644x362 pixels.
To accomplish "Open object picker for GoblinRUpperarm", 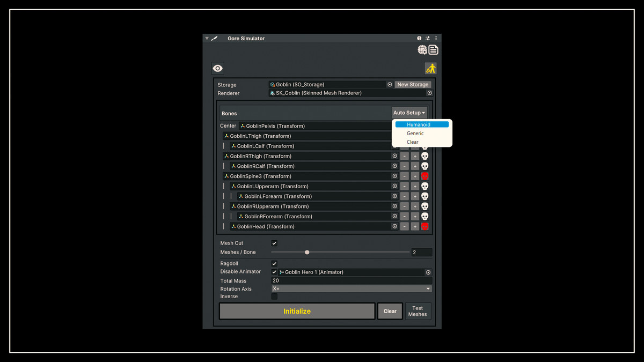I will pos(394,206).
